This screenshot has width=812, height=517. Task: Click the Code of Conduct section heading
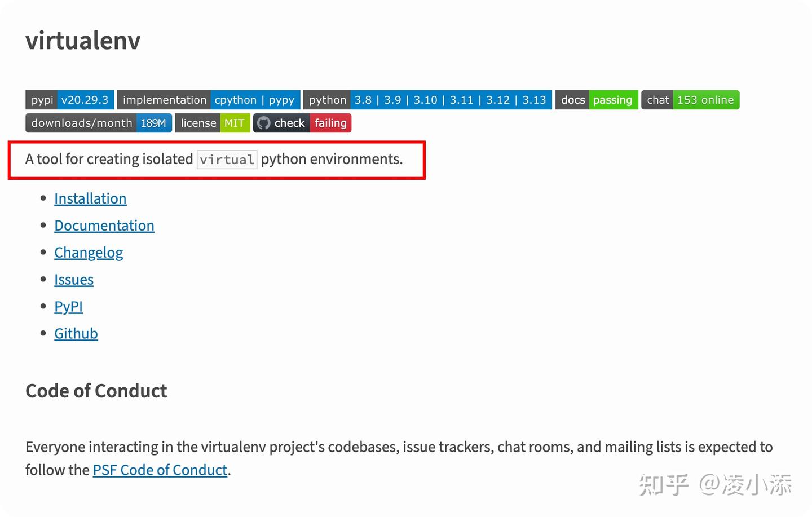(x=96, y=391)
